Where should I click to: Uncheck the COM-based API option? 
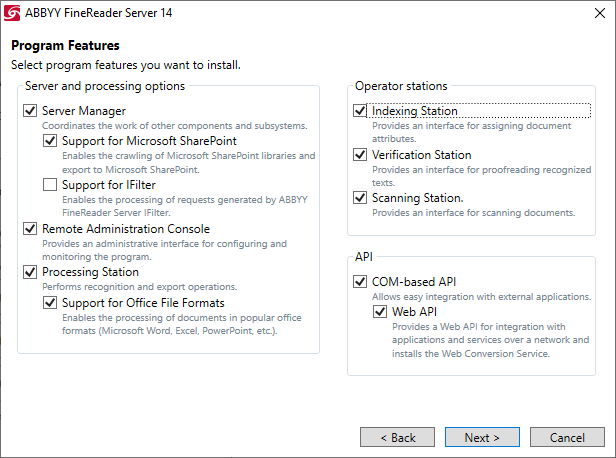tap(360, 282)
